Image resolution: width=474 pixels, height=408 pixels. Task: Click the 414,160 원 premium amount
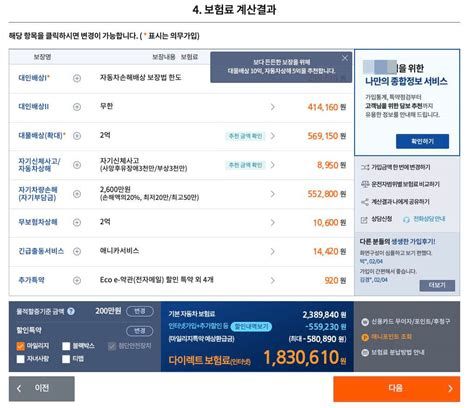[327, 107]
